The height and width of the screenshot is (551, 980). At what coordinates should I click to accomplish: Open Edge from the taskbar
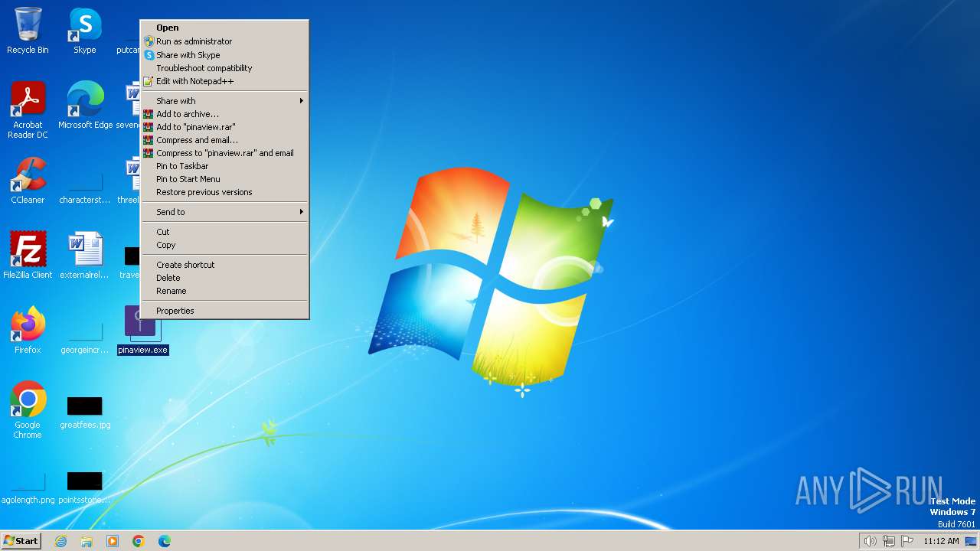pyautogui.click(x=165, y=541)
